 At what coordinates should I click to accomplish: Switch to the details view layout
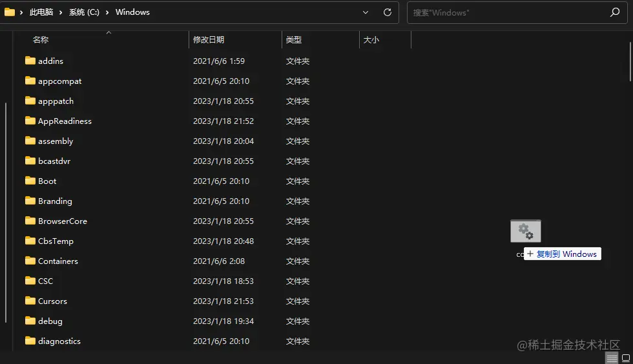coord(612,358)
